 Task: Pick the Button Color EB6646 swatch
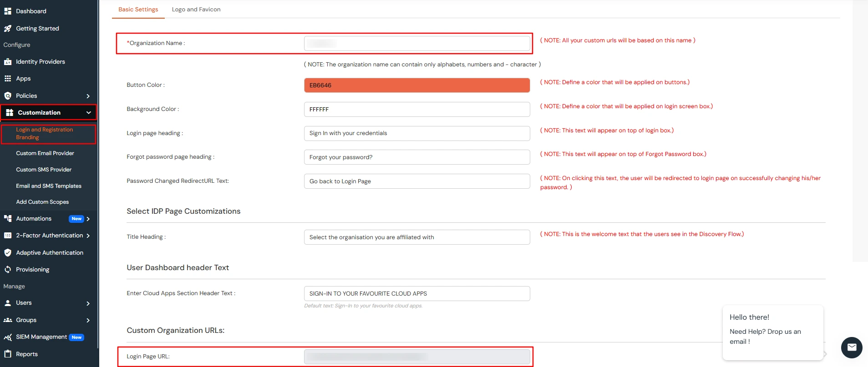tap(417, 85)
